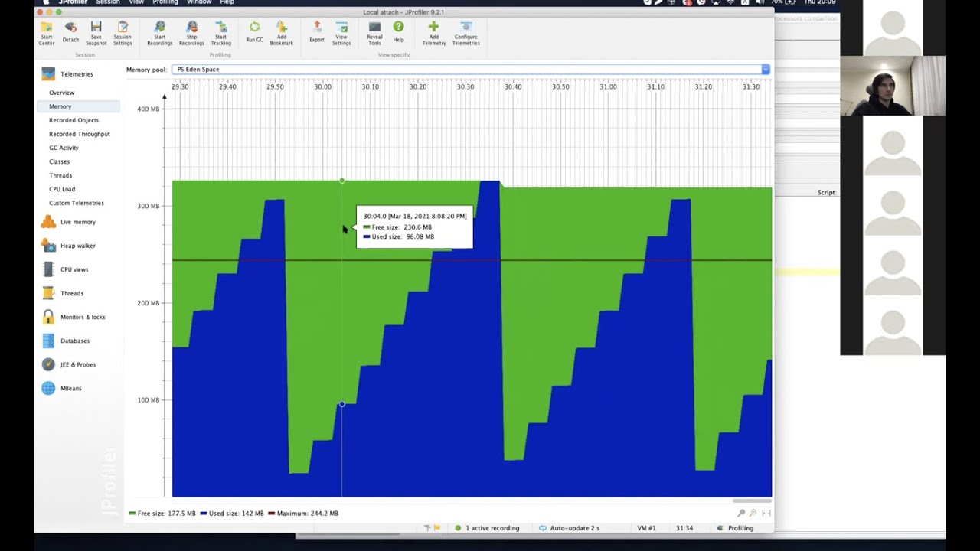Open the Databases section
Viewport: 980px width, 551px height.
click(66, 341)
